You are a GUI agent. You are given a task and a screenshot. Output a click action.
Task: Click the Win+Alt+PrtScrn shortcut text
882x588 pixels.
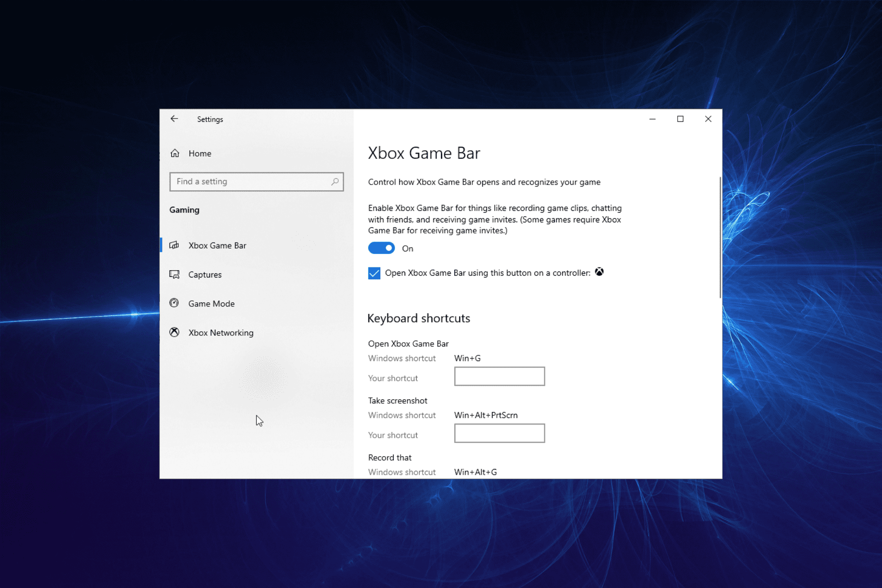click(486, 415)
